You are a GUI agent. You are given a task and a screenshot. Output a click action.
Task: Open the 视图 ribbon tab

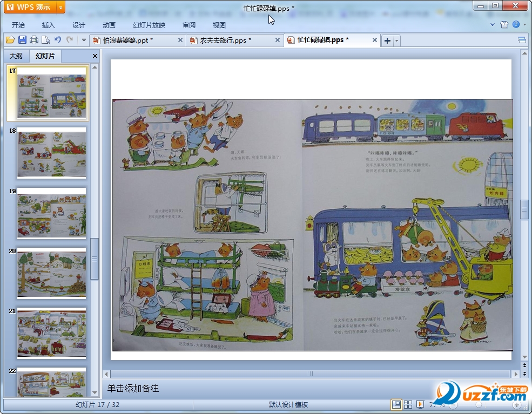tap(219, 25)
